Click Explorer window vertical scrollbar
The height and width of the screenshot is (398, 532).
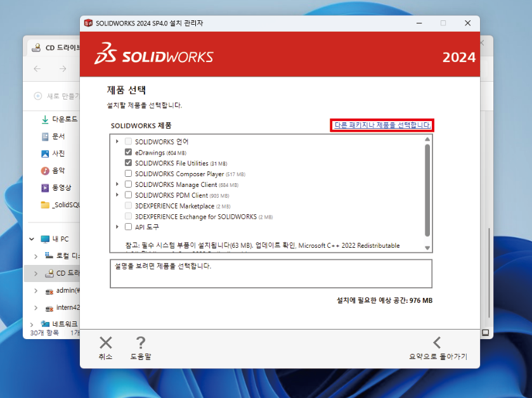pos(489,273)
